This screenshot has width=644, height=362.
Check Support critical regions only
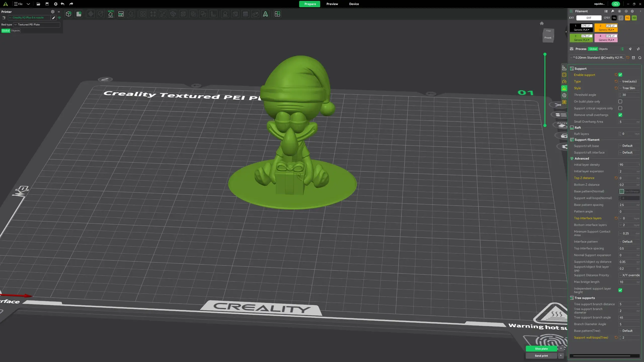620,108
